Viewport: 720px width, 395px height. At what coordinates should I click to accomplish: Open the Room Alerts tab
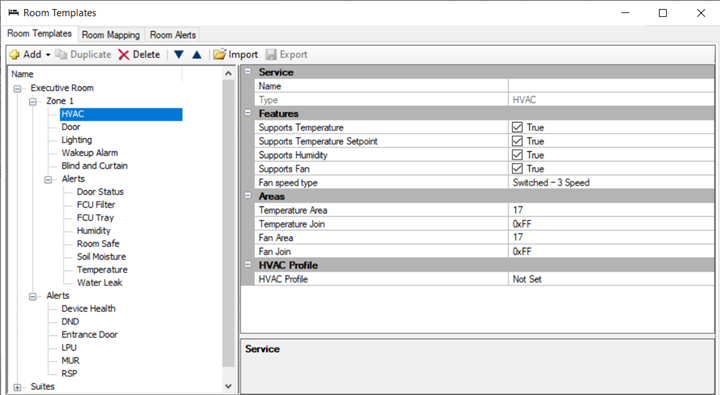173,35
